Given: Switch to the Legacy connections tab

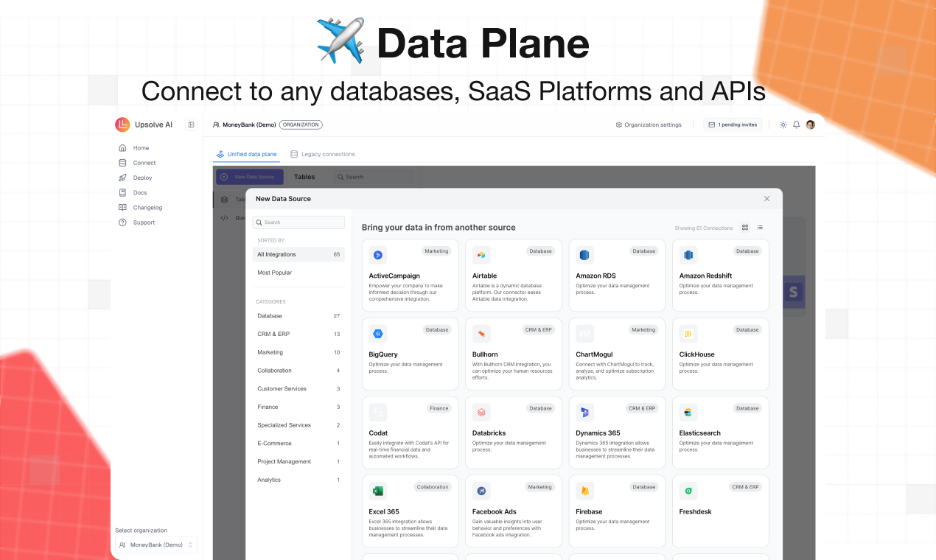Looking at the screenshot, I should point(323,154).
